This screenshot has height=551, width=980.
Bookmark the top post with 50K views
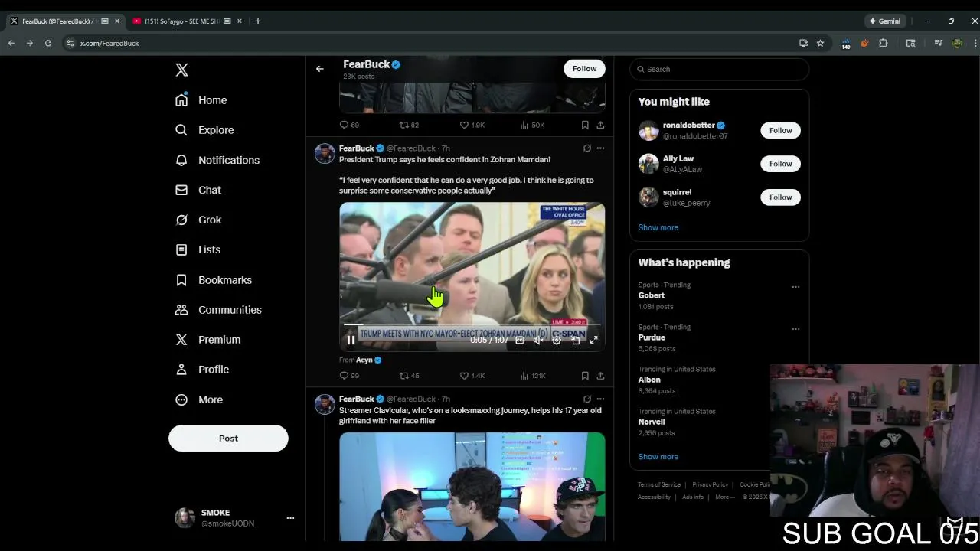click(x=585, y=125)
